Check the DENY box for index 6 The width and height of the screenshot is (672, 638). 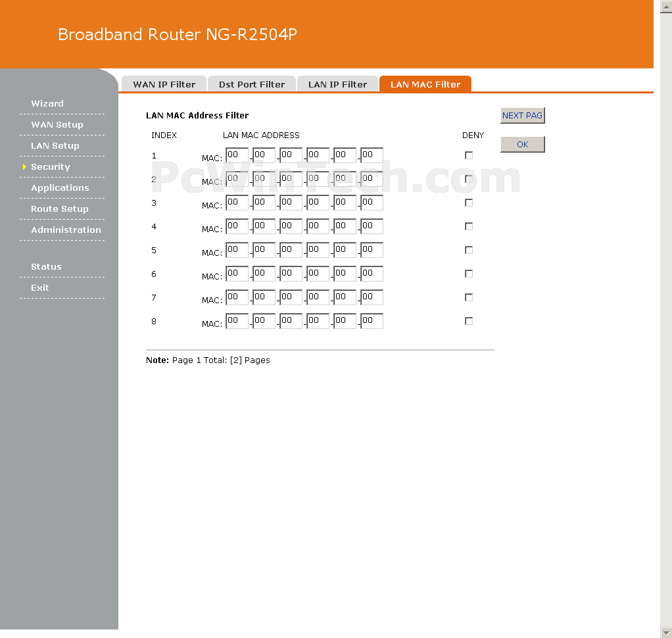[469, 274]
